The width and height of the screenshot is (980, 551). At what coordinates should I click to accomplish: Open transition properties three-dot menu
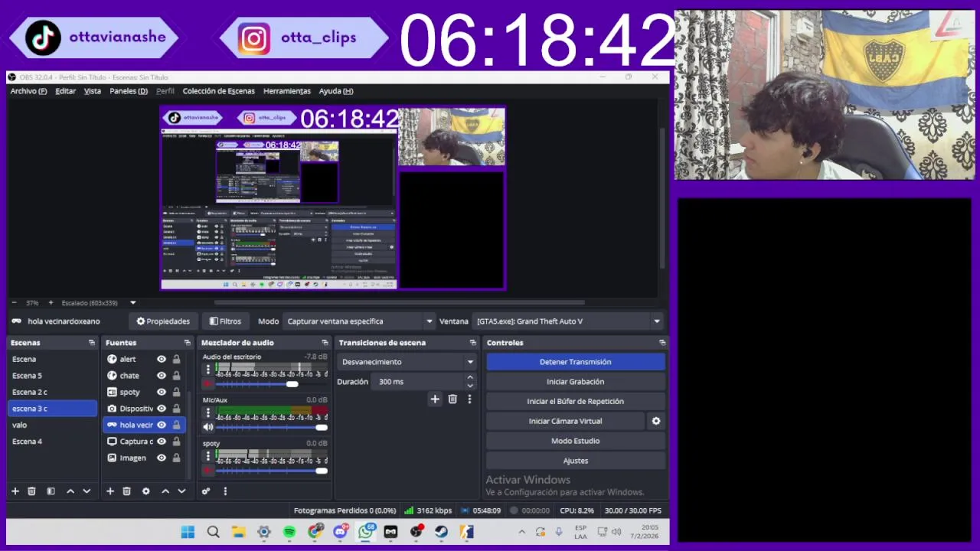pyautogui.click(x=469, y=399)
